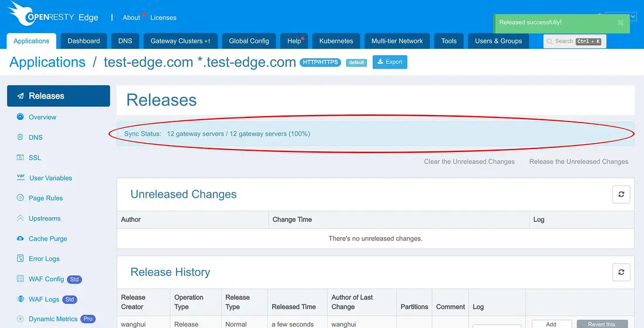644x328 pixels.
Task: Click Clear the Unreleased Changes
Action: 469,161
